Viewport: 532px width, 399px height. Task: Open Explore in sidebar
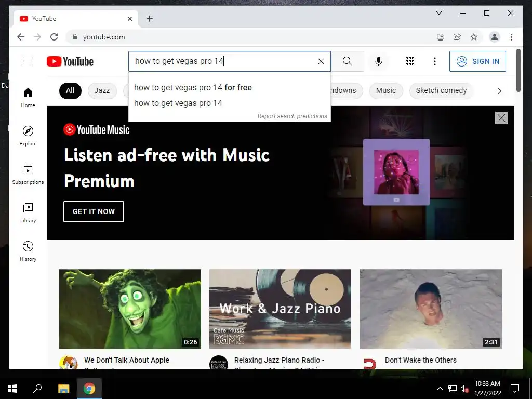coord(28,136)
